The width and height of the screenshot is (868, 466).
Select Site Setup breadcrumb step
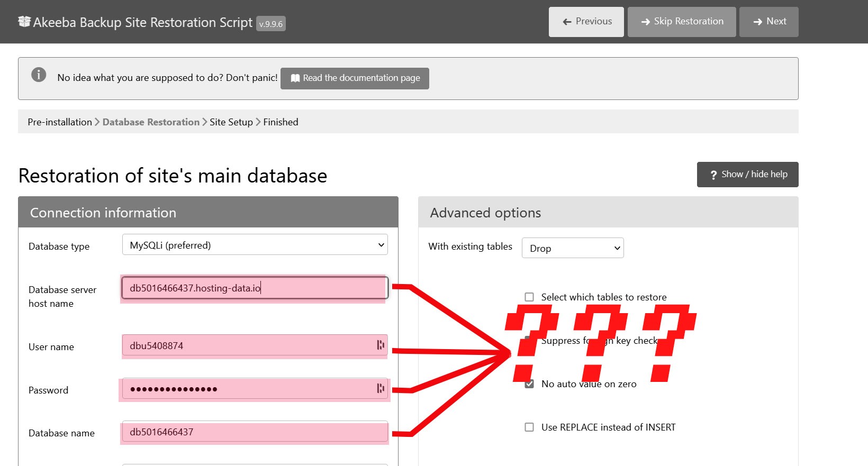[x=231, y=122]
